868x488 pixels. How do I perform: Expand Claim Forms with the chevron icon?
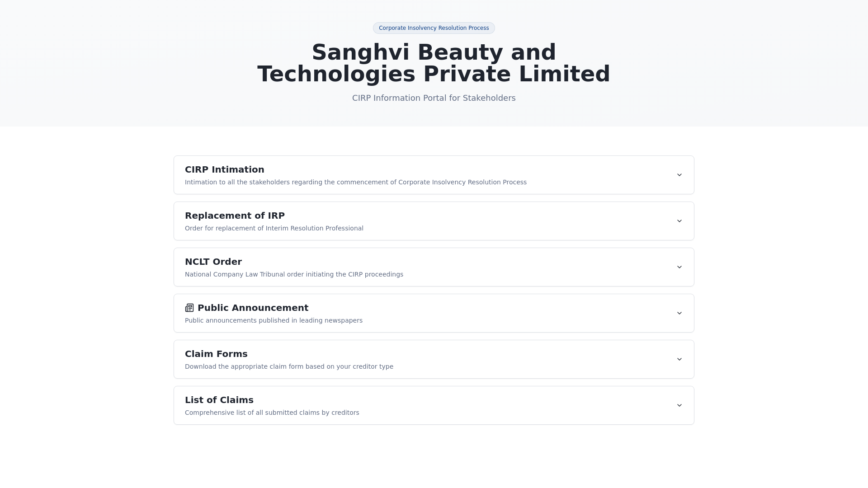point(679,359)
